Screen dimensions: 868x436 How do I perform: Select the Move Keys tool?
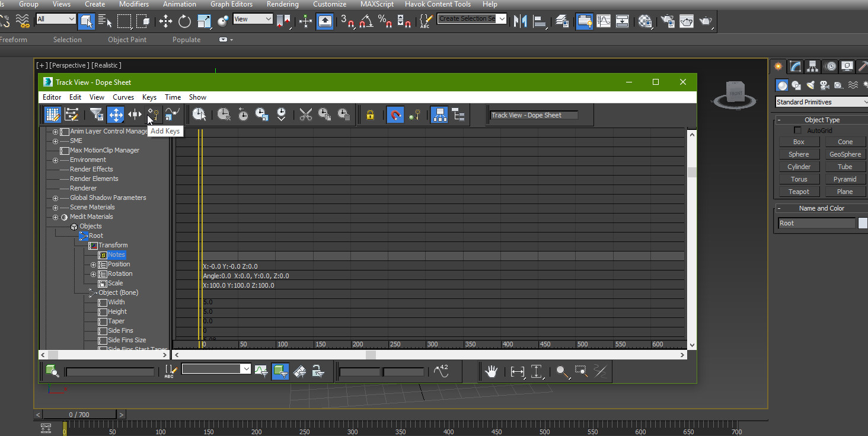point(116,114)
